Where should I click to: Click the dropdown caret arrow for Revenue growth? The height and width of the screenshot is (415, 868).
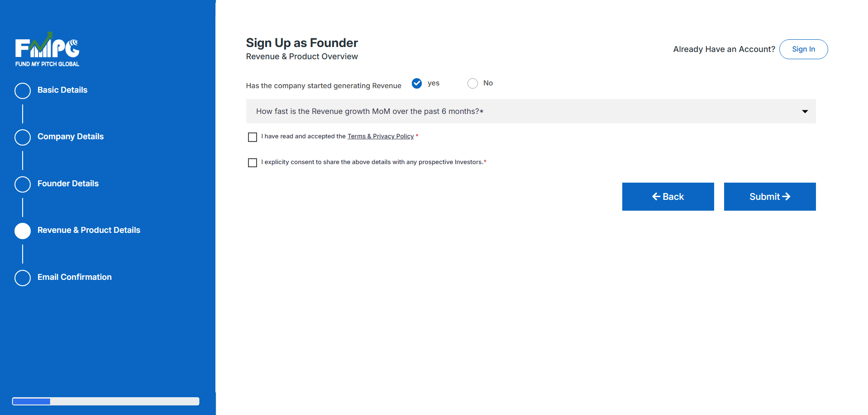pyautogui.click(x=805, y=112)
